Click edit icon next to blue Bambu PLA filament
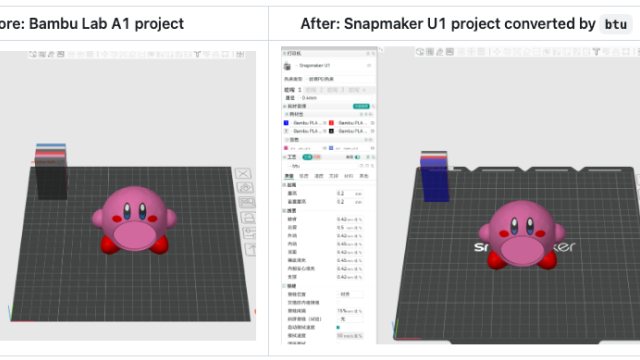This screenshot has width=640, height=360. coord(325,123)
